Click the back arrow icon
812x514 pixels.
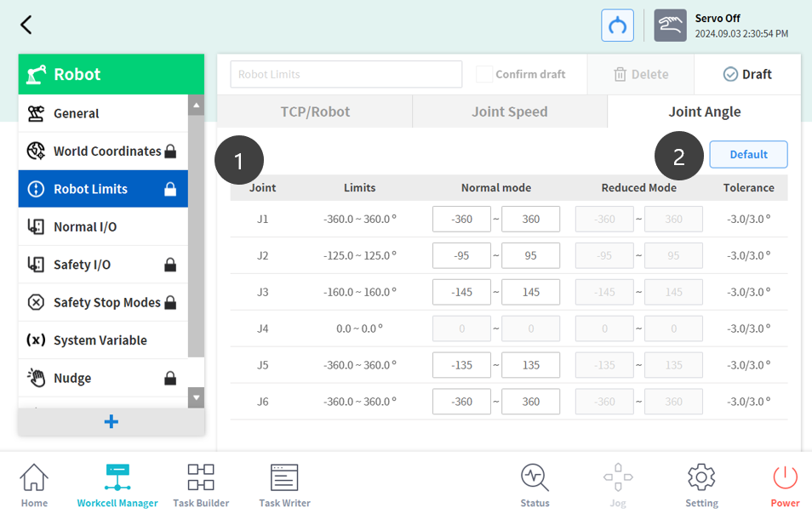tap(26, 25)
